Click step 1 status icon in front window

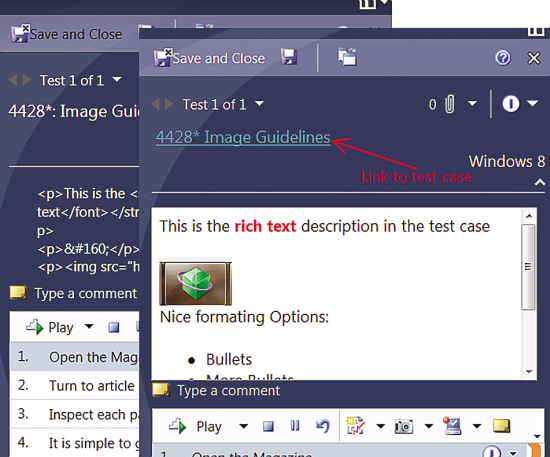coord(491,451)
